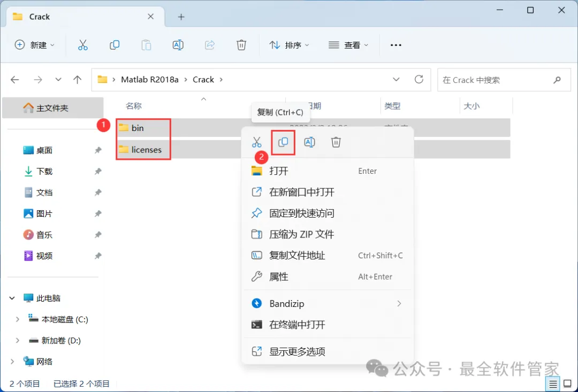
Task: Open the 查看 view dropdown
Action: [348, 45]
